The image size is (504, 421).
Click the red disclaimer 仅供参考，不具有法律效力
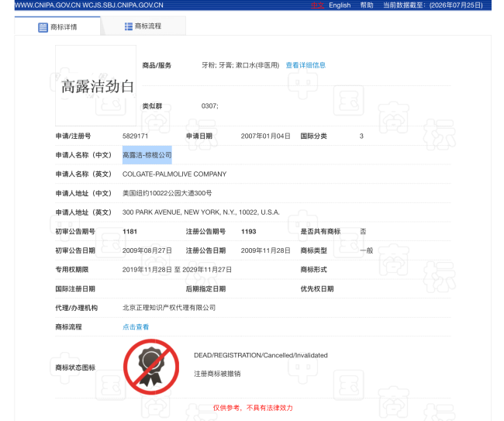coord(253,408)
